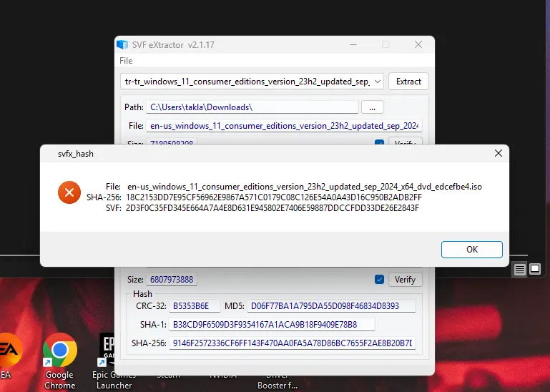Open the File menu in SVF eXtractor
550x392 pixels.
coord(126,61)
